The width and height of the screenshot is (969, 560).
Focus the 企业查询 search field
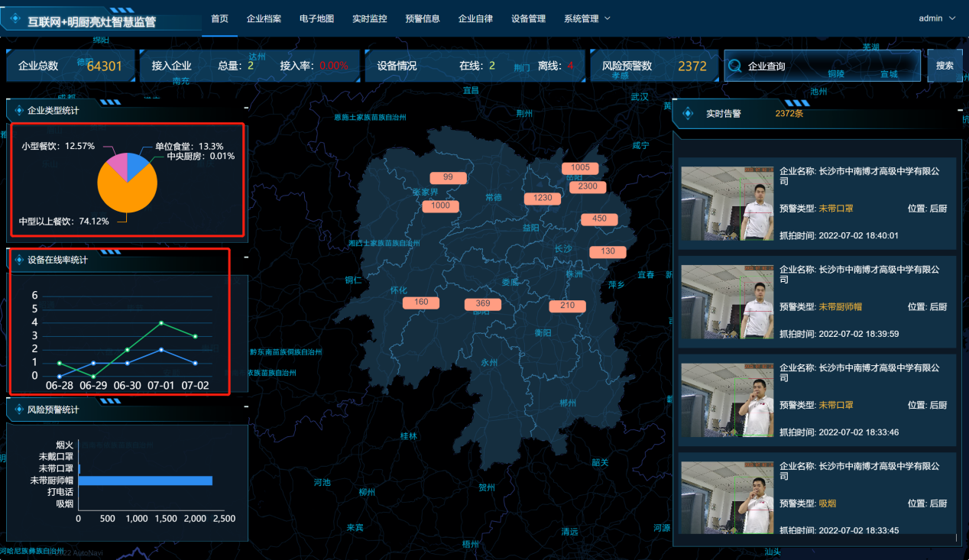pyautogui.click(x=822, y=66)
